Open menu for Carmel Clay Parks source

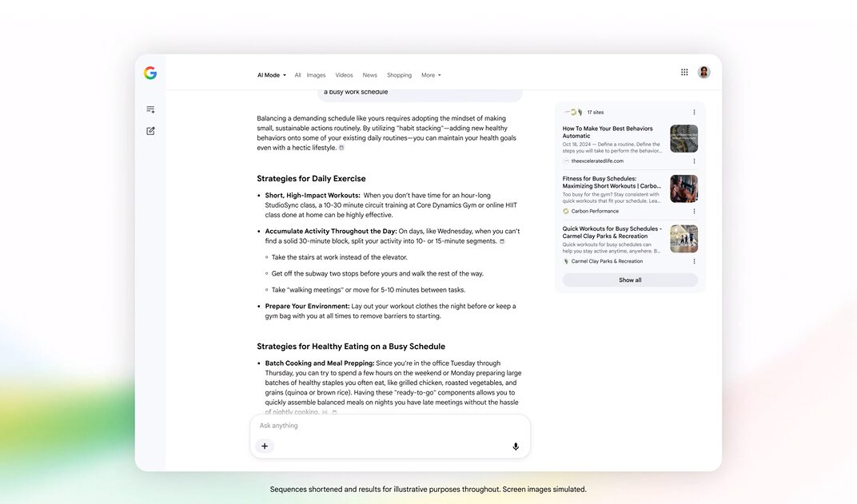coord(694,261)
